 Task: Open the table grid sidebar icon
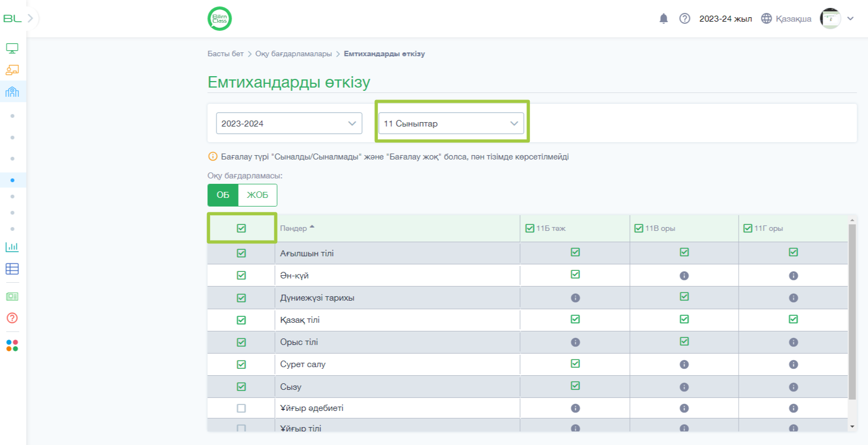pos(12,269)
